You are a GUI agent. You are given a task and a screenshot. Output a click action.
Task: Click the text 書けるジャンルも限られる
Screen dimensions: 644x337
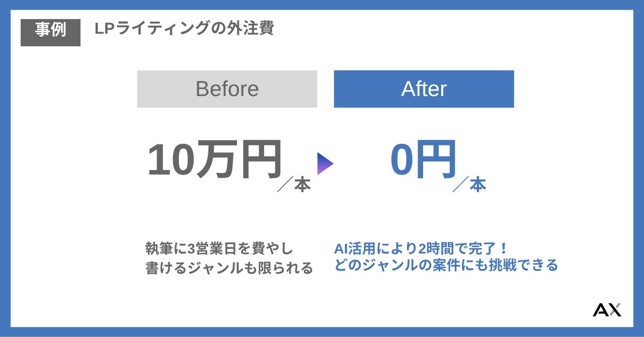tap(229, 268)
